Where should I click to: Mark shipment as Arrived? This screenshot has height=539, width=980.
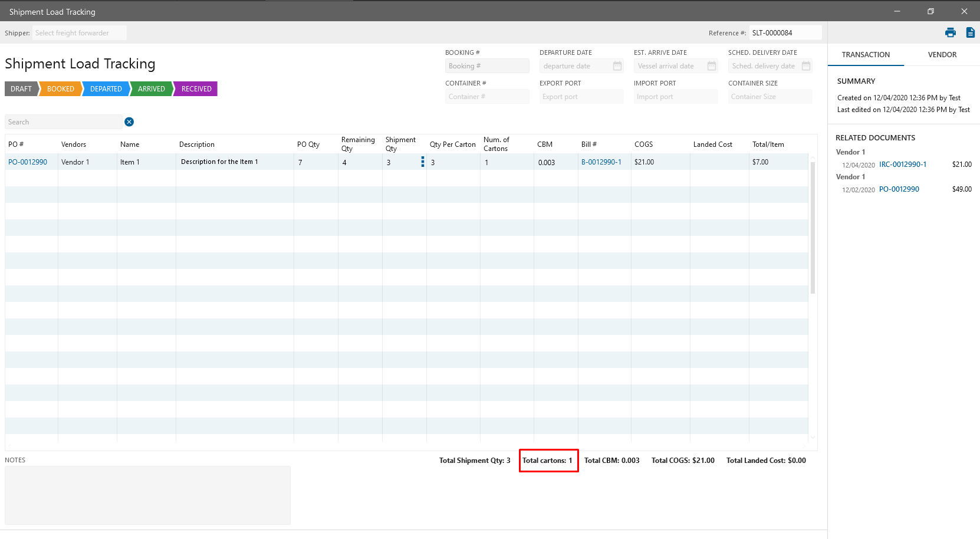click(152, 89)
